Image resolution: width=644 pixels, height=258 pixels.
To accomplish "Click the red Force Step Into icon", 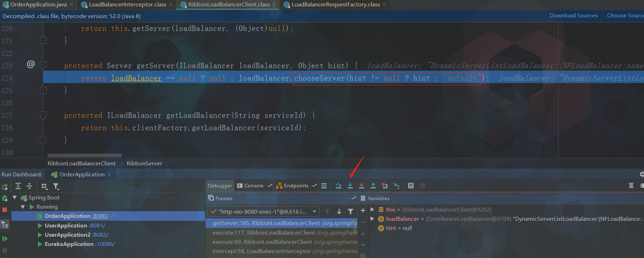I will (362, 186).
